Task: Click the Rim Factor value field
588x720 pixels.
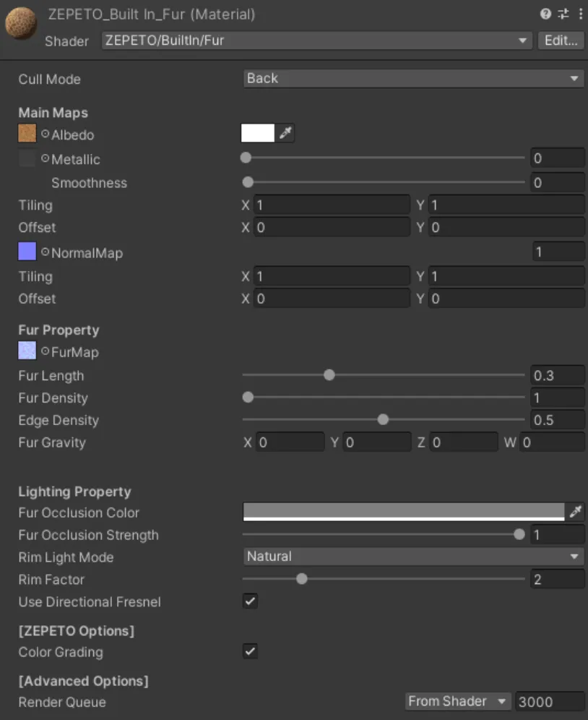Action: click(557, 580)
